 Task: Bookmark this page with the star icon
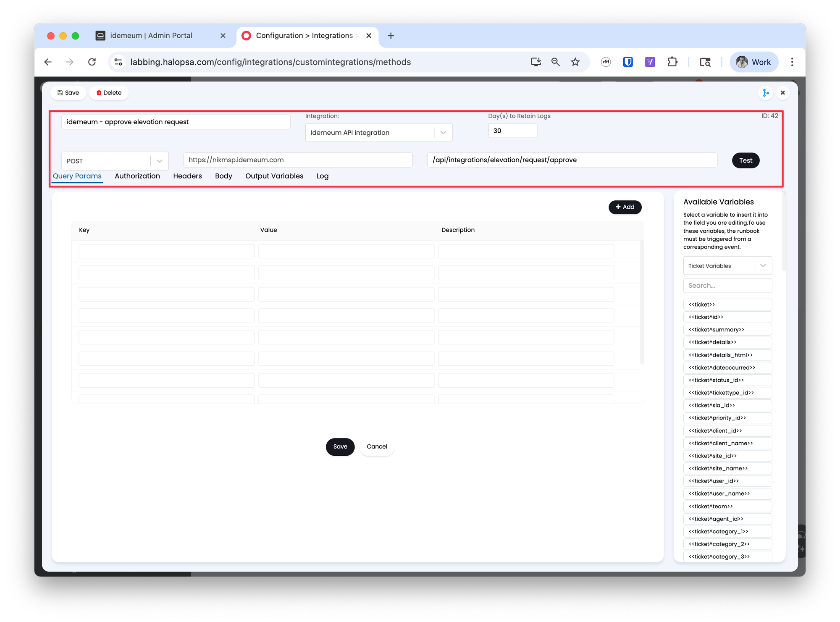575,62
